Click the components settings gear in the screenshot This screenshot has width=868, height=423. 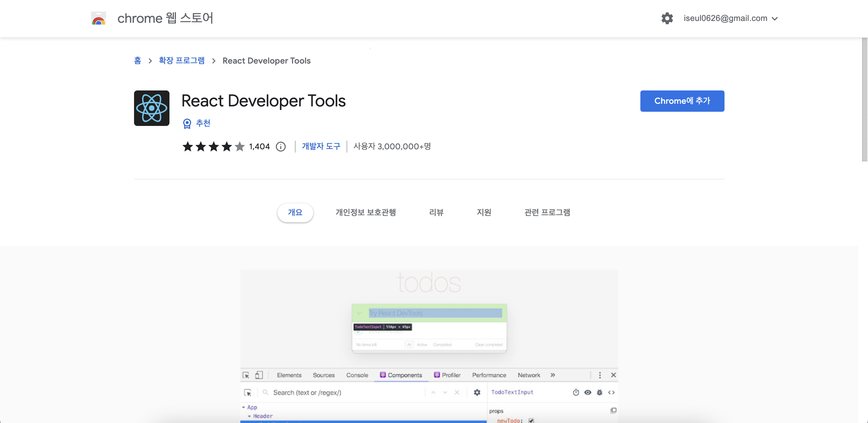[x=477, y=392]
